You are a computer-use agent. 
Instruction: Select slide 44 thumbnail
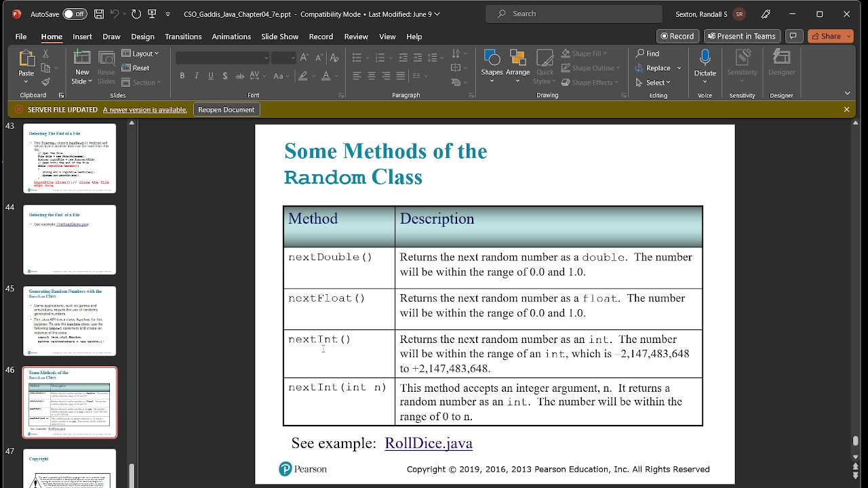pos(69,239)
